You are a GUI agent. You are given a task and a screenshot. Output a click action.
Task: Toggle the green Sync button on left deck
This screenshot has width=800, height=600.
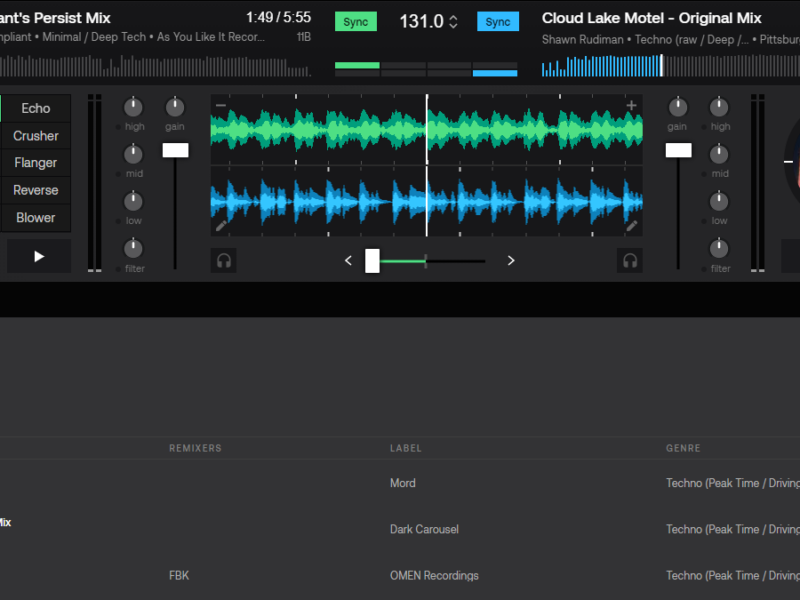pos(355,22)
